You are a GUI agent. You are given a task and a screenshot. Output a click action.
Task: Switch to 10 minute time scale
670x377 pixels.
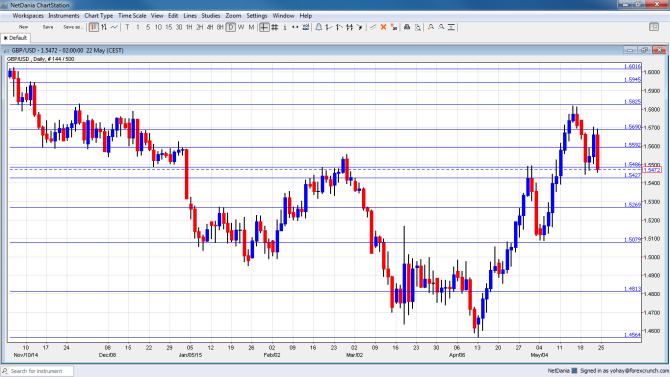click(158, 27)
